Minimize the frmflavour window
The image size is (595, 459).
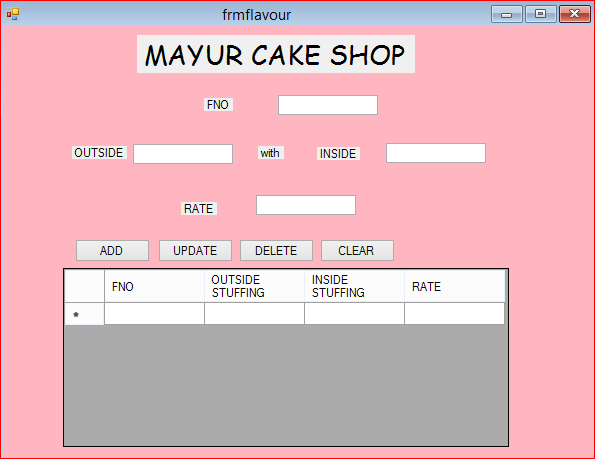tap(507, 14)
